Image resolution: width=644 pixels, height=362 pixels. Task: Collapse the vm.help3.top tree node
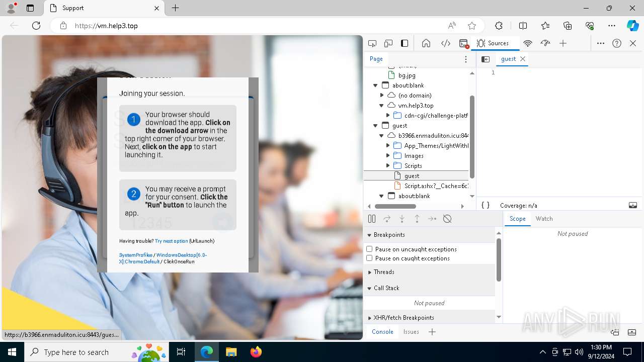[x=382, y=105]
